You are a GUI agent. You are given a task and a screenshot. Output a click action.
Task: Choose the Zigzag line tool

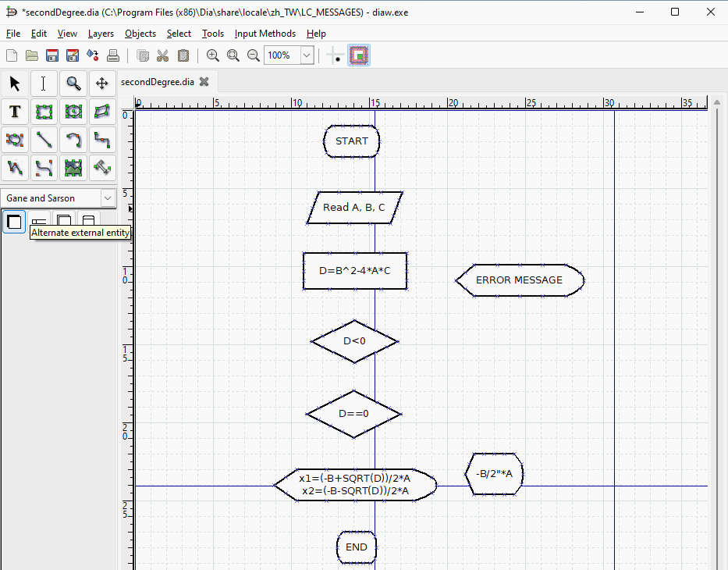point(102,140)
